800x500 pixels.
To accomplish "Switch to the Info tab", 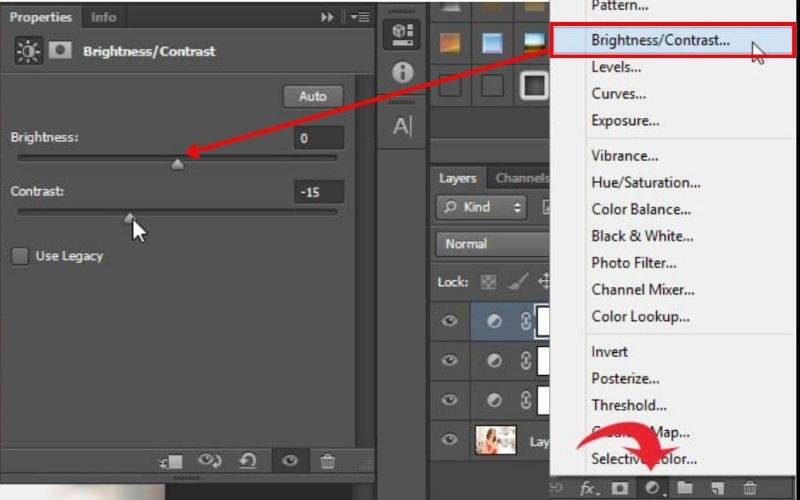I will pos(104,17).
